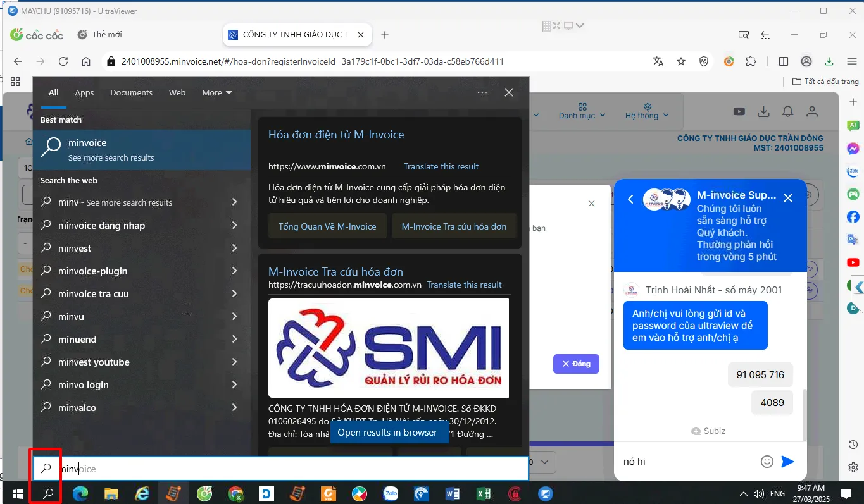The width and height of the screenshot is (864, 504).
Task: Open Microsoft Edge from the taskbar
Action: pyautogui.click(x=80, y=494)
